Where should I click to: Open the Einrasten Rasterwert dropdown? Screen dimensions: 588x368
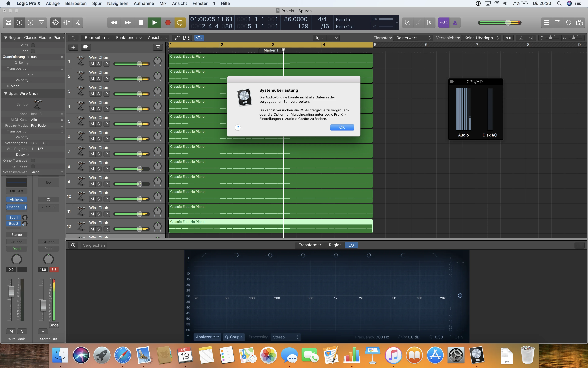point(413,38)
